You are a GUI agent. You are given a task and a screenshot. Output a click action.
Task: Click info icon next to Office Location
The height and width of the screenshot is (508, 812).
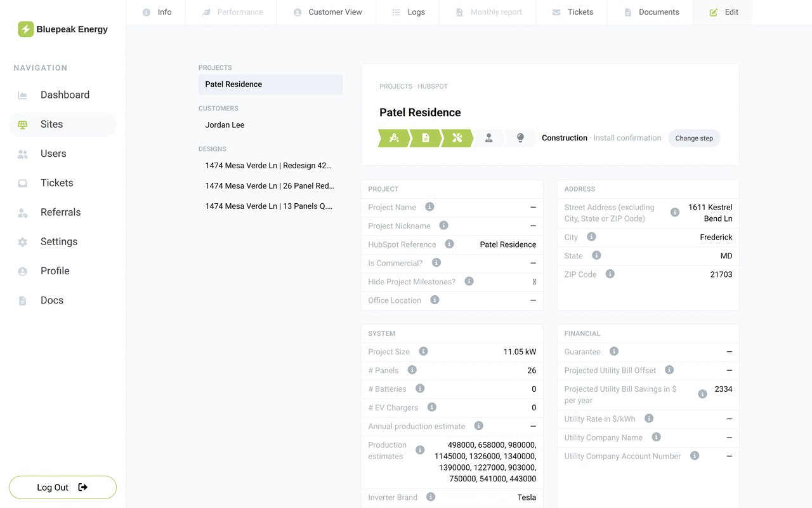coord(435,300)
